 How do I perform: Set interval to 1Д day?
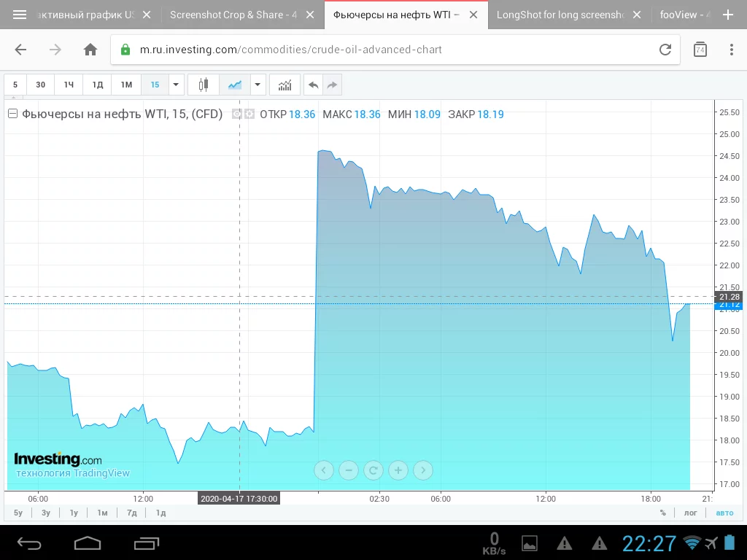(x=97, y=85)
